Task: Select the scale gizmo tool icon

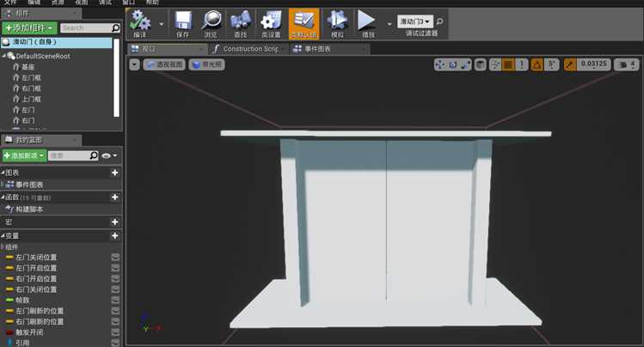Action: 466,64
